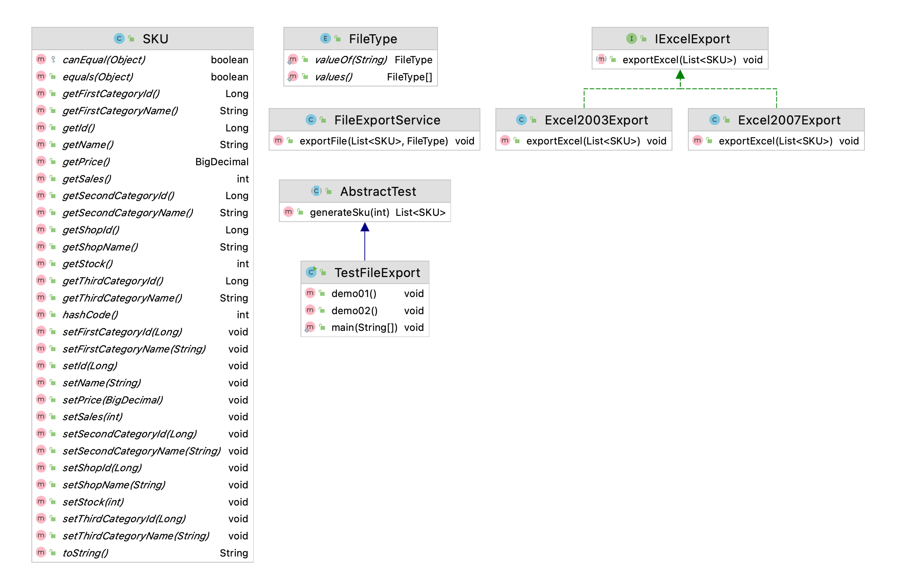Click the FileExportService class icon

(311, 120)
